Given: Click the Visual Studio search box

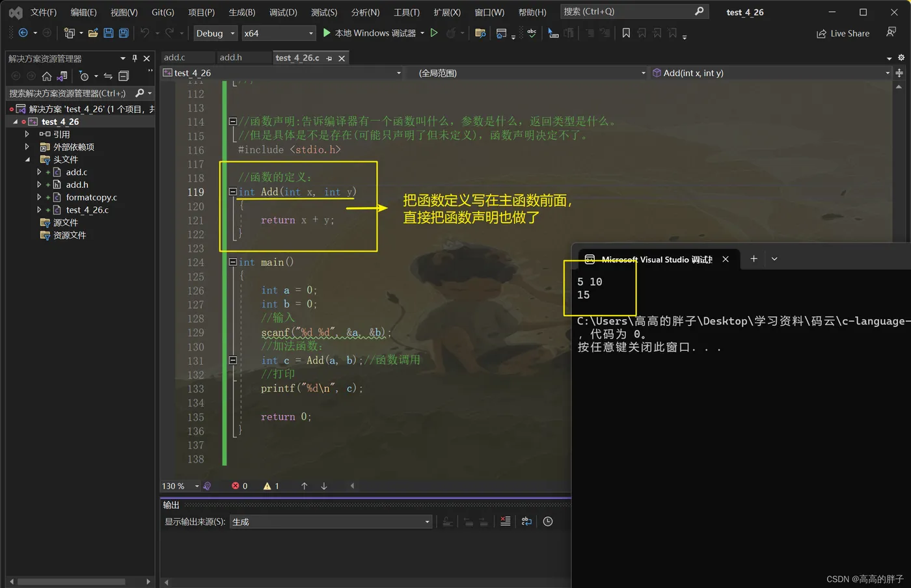Looking at the screenshot, I should point(634,12).
